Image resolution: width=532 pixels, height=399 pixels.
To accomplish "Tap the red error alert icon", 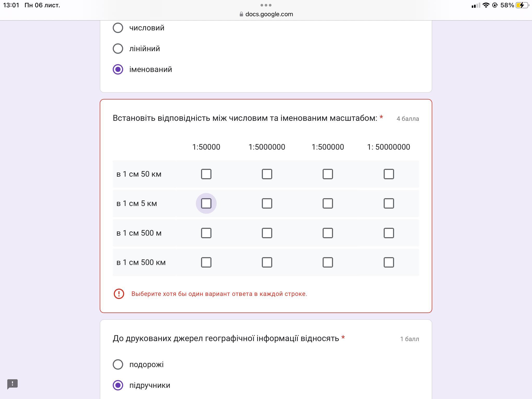I will [x=119, y=294].
